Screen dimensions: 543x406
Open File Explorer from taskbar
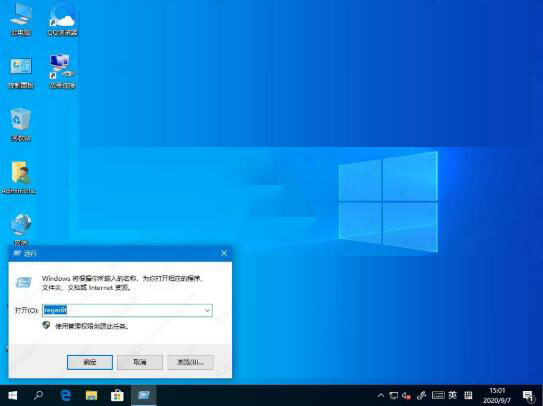(x=91, y=396)
